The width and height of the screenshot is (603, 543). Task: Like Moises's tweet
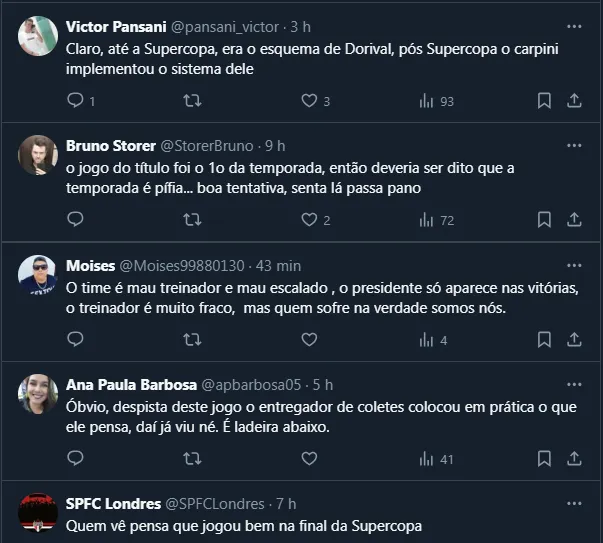(x=309, y=340)
